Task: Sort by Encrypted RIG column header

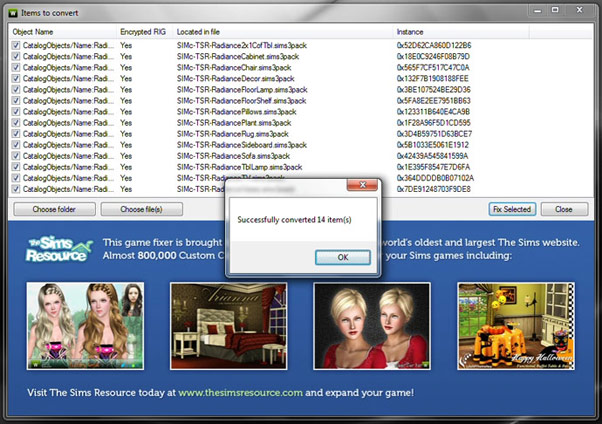Action: tap(143, 32)
